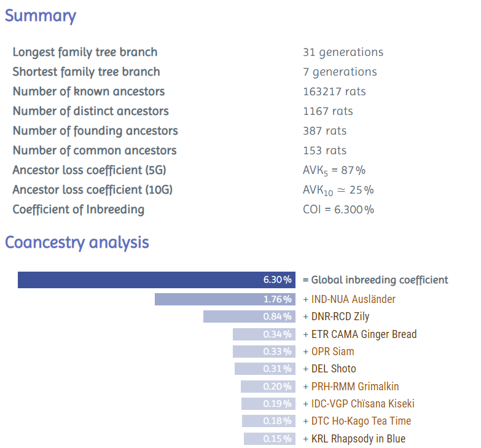Viewport: 481px width, 448px height.
Task: Click KRL Rhapsody in Blue entry
Action: tap(358, 439)
